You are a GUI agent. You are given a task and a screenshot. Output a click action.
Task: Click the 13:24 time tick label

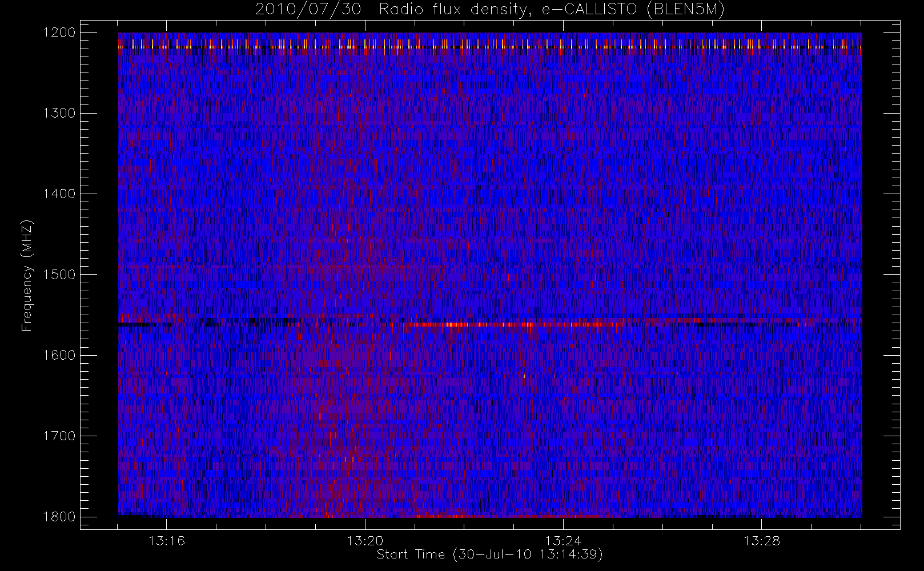[563, 541]
